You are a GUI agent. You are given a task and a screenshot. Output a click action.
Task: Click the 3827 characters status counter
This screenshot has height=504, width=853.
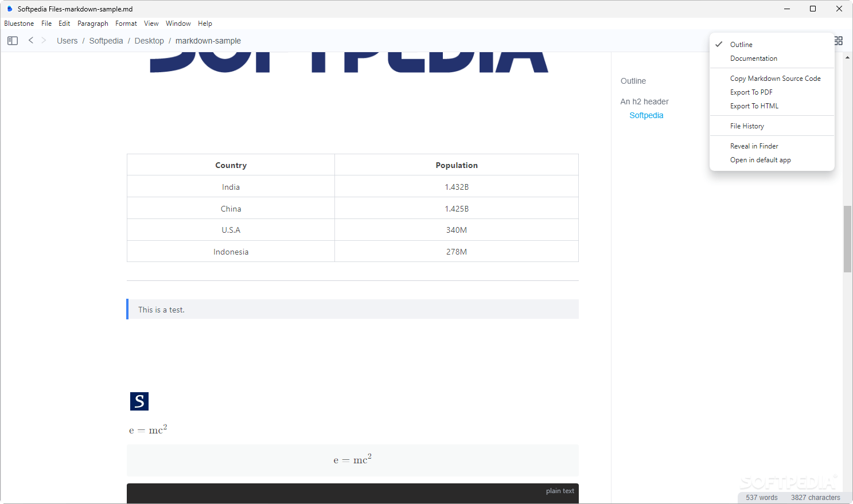tap(816, 498)
